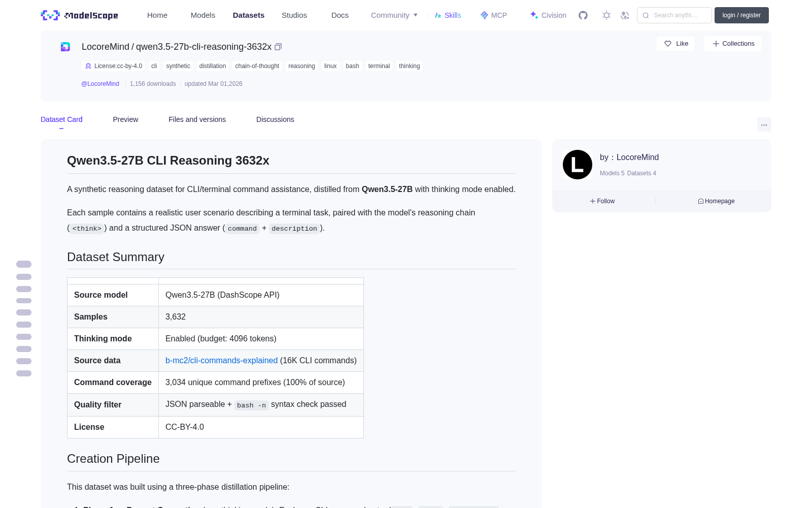Image resolution: width=812 pixels, height=508 pixels.
Task: Open the Models navigation item
Action: click(x=203, y=15)
